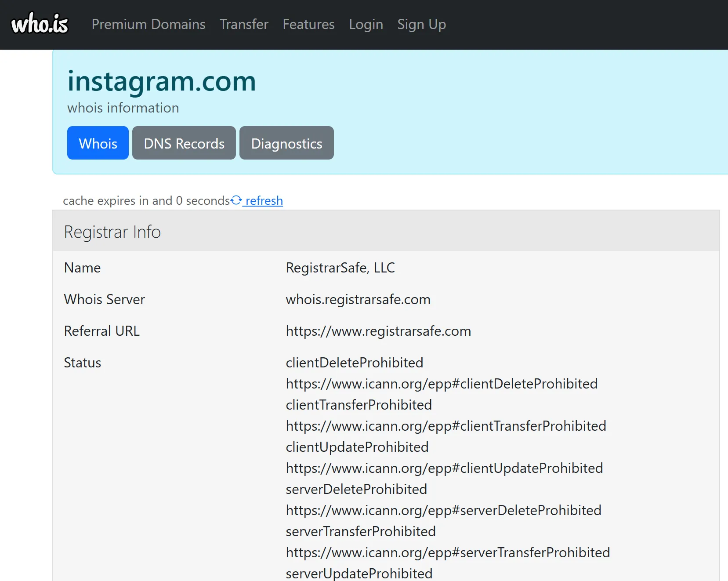Click the epp#serverTransferProhibited URL
Image resolution: width=728 pixels, height=581 pixels.
(x=448, y=552)
